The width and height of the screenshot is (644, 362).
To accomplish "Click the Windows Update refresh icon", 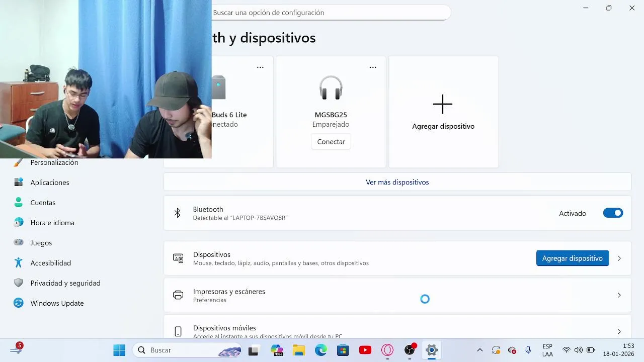I will click(x=19, y=303).
